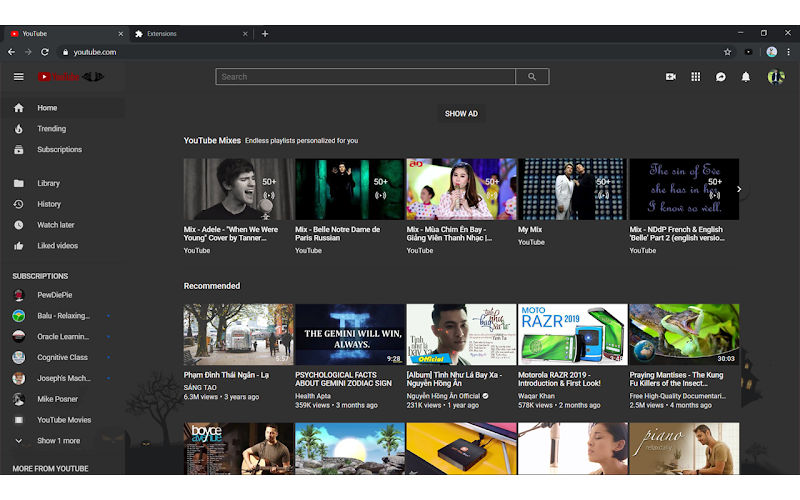Open Oracle Learning subscription channel
800x500 pixels.
click(62, 337)
